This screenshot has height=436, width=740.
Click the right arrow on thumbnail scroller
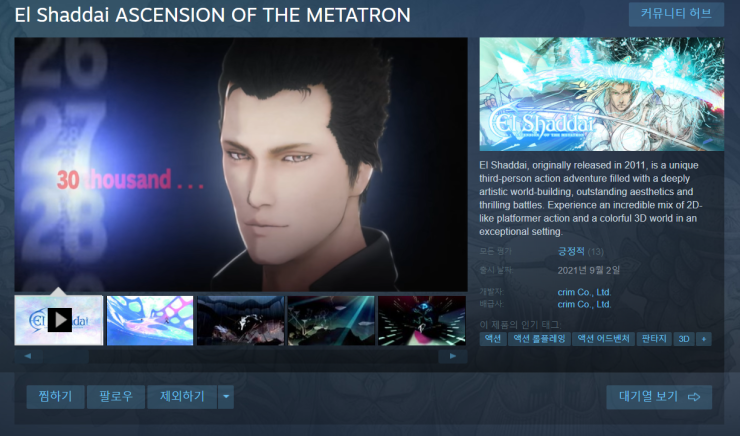click(x=453, y=356)
